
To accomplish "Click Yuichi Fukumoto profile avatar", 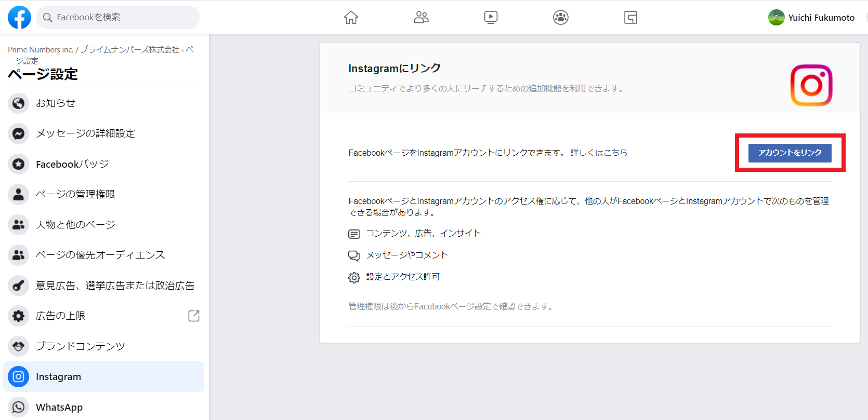I will pyautogui.click(x=776, y=17).
